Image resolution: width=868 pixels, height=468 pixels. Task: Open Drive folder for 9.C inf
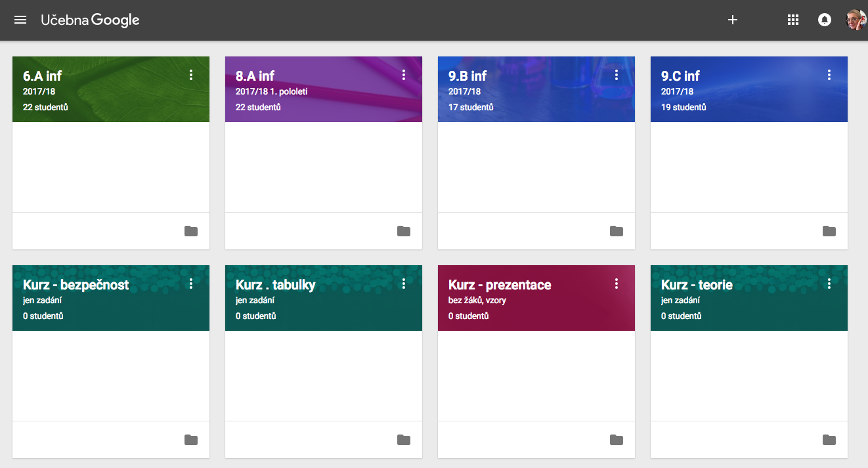pos(829,231)
